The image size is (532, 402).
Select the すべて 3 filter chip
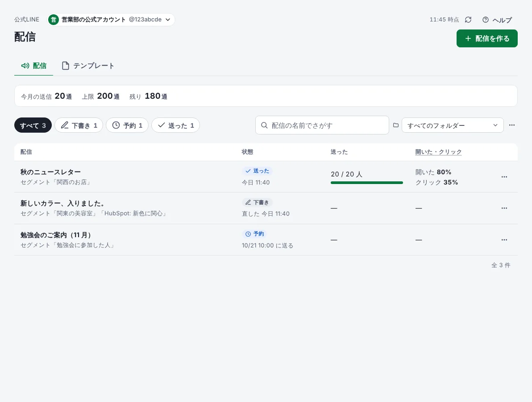(x=33, y=125)
